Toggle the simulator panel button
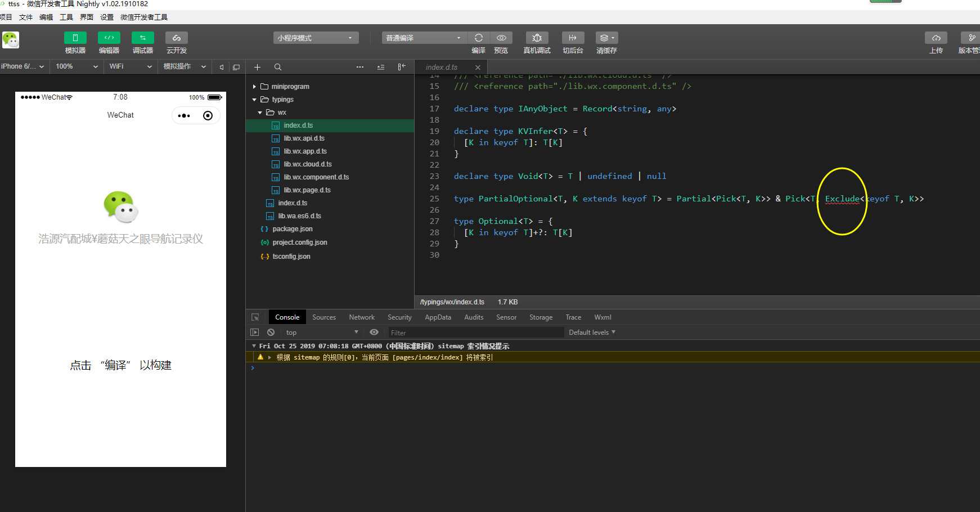 click(x=75, y=38)
